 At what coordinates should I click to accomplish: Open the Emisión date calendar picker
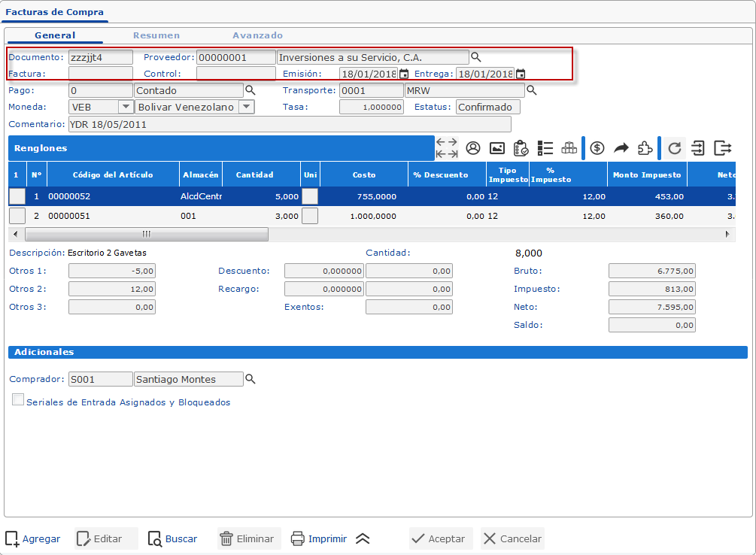point(404,74)
